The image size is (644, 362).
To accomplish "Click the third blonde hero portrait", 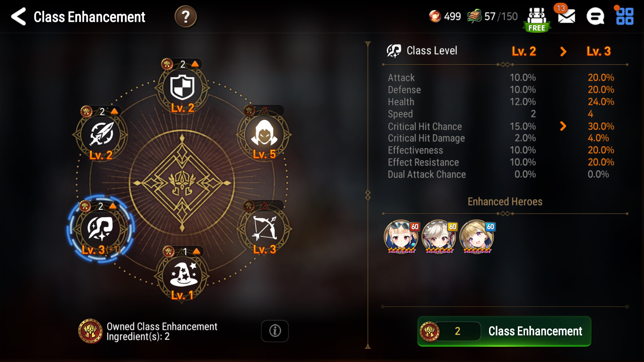I will tap(477, 237).
